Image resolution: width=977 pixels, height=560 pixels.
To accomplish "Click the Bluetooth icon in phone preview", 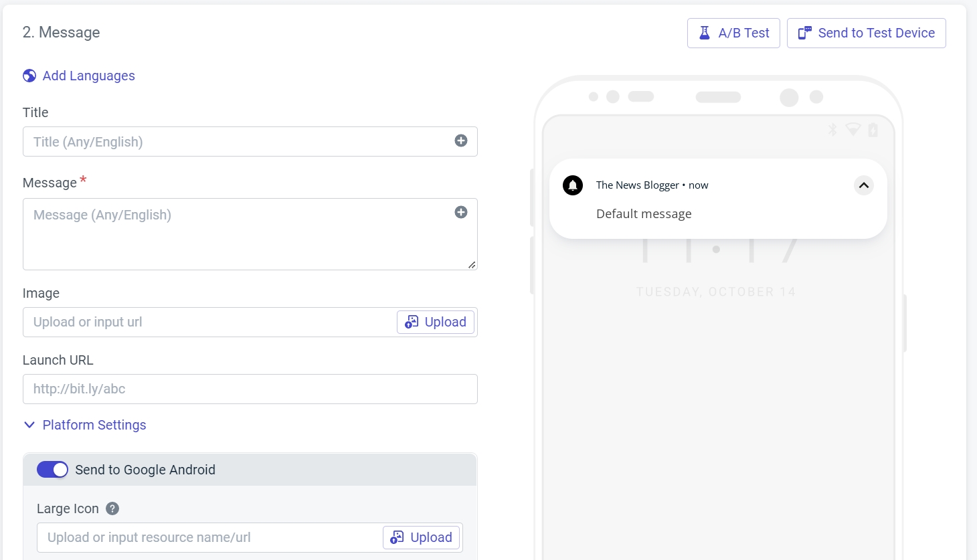I will pos(832,130).
